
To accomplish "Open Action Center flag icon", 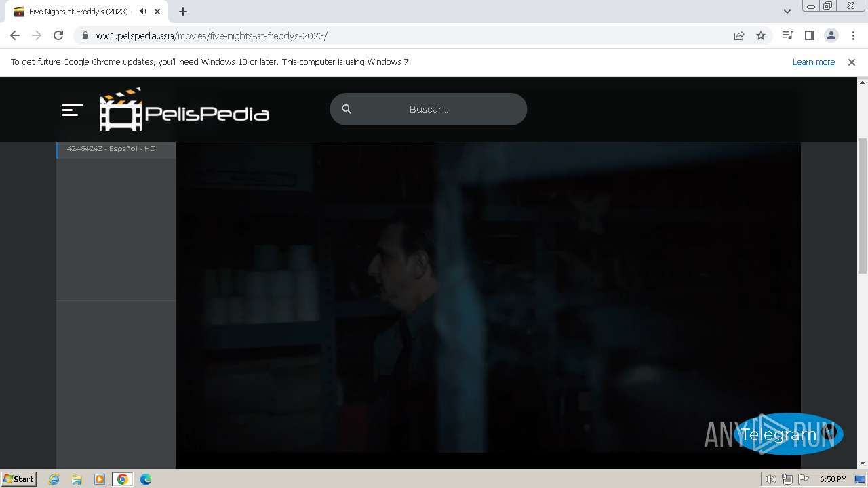I will coord(804,479).
